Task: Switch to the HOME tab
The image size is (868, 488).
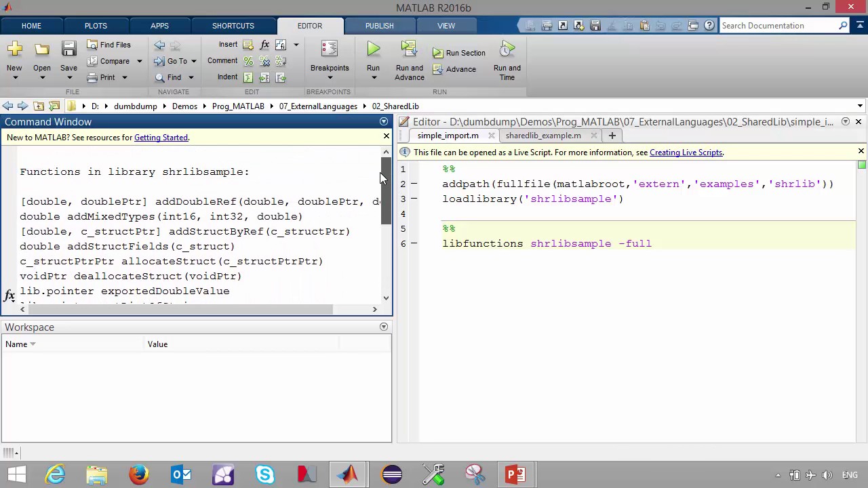Action: 31,26
